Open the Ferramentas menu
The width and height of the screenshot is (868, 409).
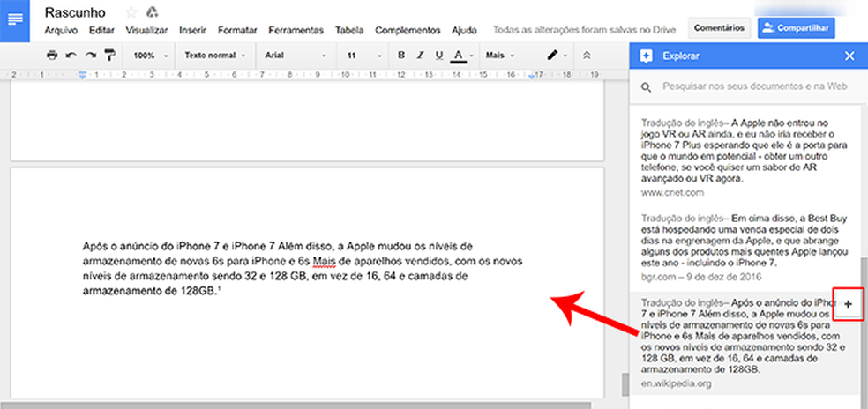296,31
